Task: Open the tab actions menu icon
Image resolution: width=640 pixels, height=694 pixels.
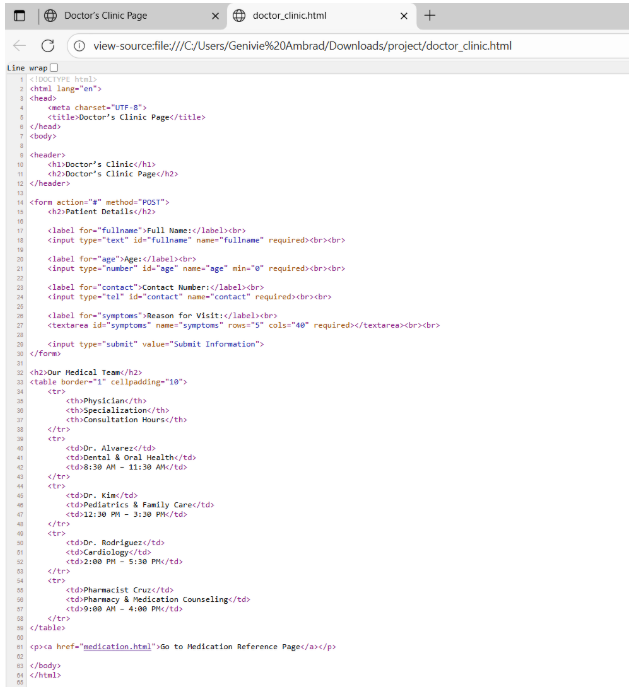Action: click(19, 16)
